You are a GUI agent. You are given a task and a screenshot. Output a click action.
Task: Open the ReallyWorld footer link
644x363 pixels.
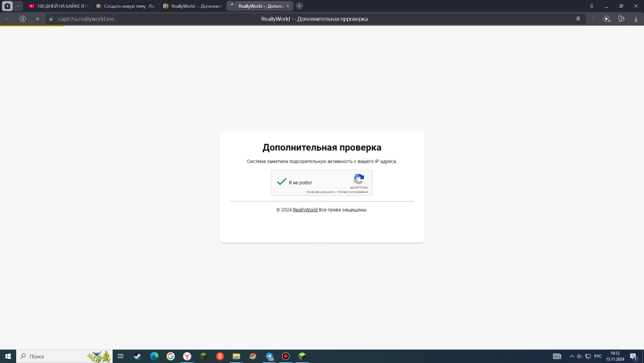coord(305,210)
